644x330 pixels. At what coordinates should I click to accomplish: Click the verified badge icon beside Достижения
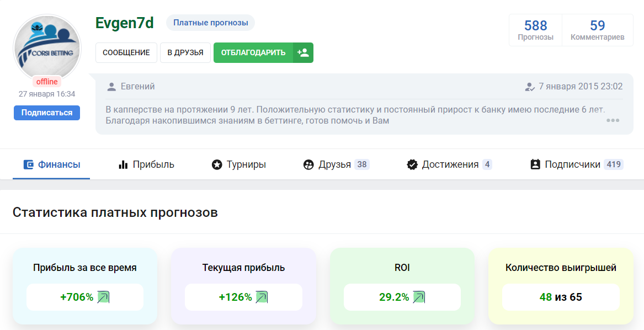click(x=412, y=164)
